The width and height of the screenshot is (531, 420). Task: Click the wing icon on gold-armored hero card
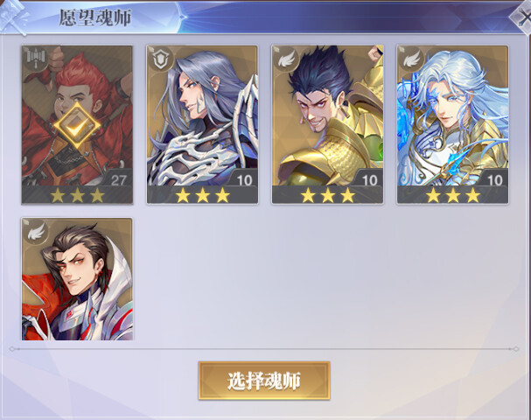click(x=285, y=59)
